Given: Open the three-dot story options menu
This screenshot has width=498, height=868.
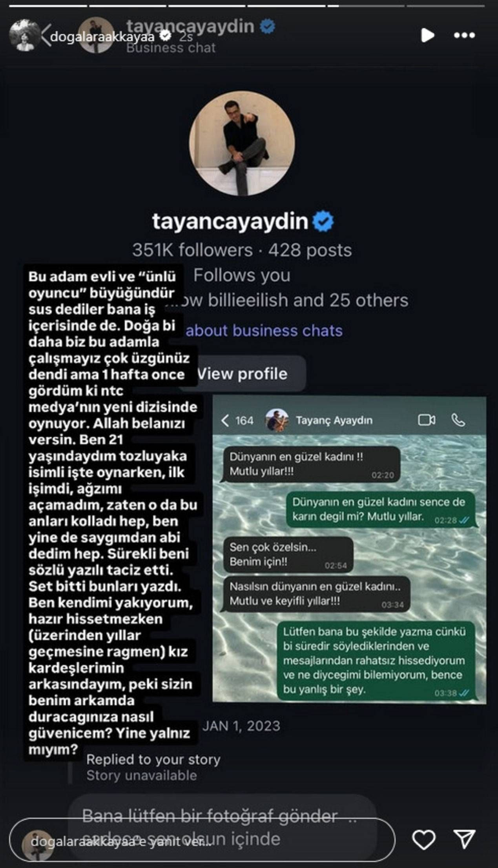Looking at the screenshot, I should click(464, 35).
